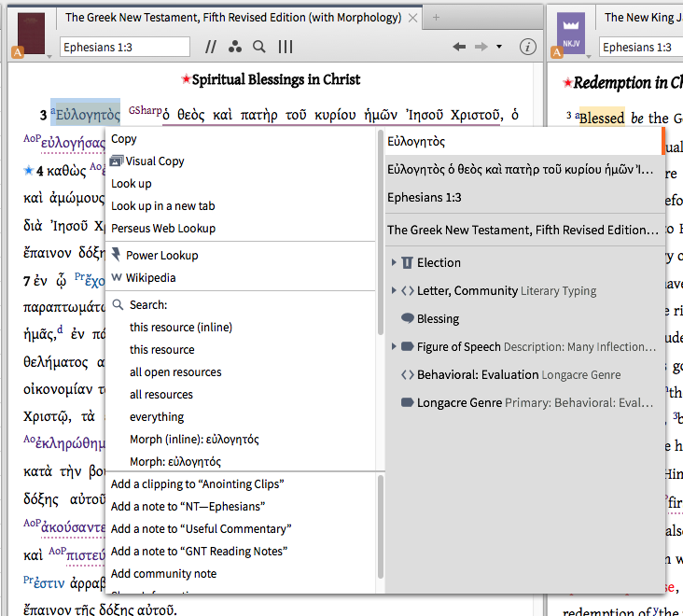Search all open resources

click(x=175, y=372)
